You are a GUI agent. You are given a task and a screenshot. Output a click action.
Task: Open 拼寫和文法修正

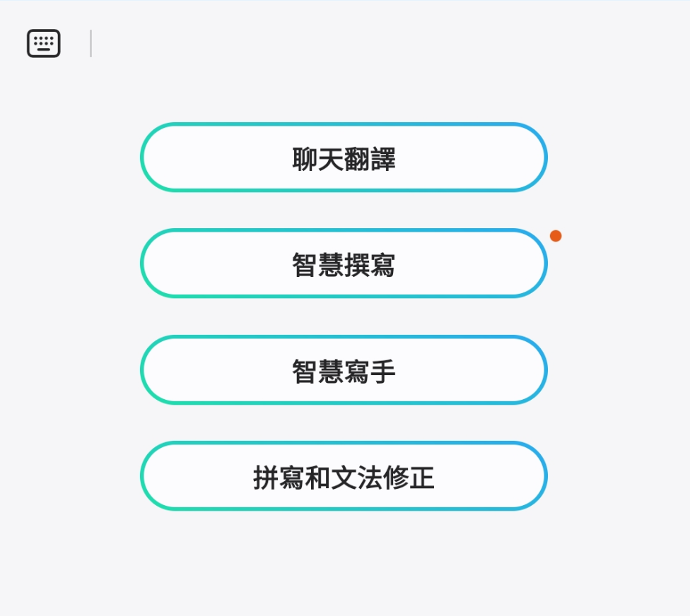(x=344, y=476)
